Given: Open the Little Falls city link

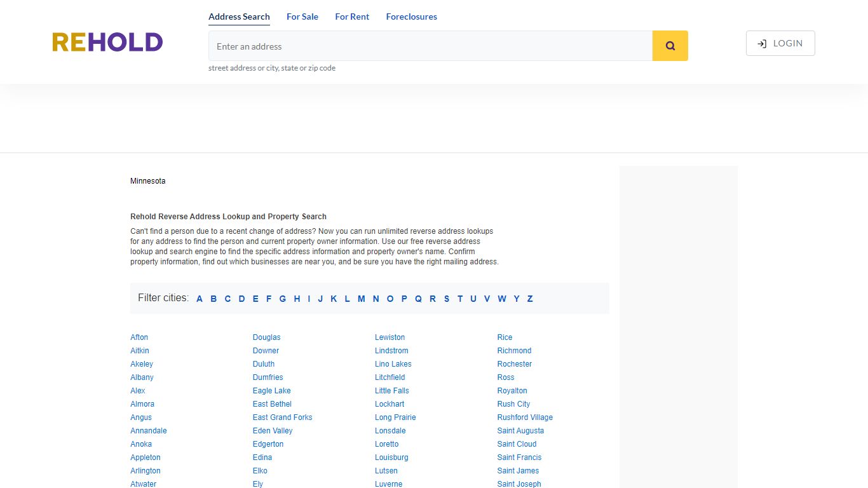Looking at the screenshot, I should coord(392,391).
